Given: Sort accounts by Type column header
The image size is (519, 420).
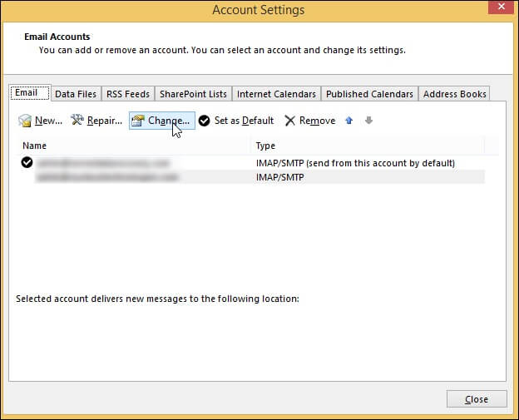Looking at the screenshot, I should (x=366, y=146).
